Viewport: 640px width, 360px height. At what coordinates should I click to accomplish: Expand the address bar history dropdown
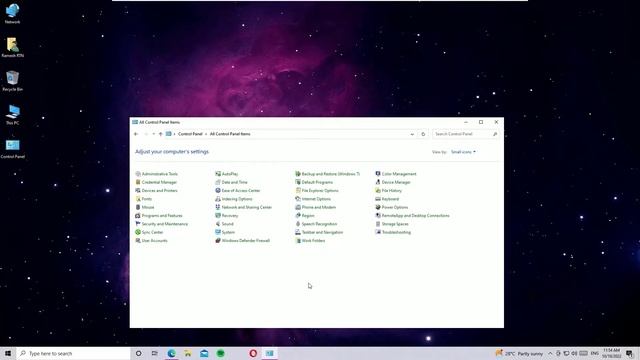[x=412, y=134]
